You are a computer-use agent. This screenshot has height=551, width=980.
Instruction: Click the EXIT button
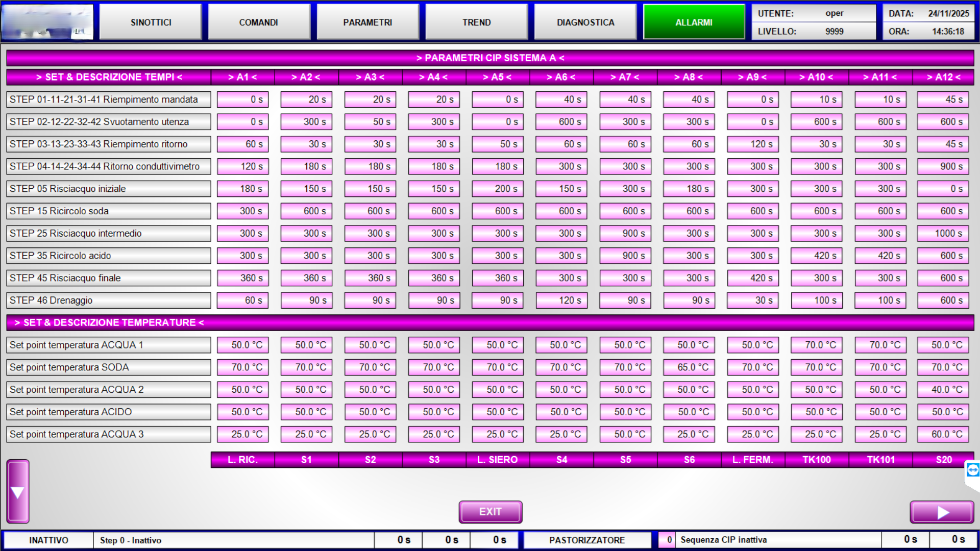point(490,512)
